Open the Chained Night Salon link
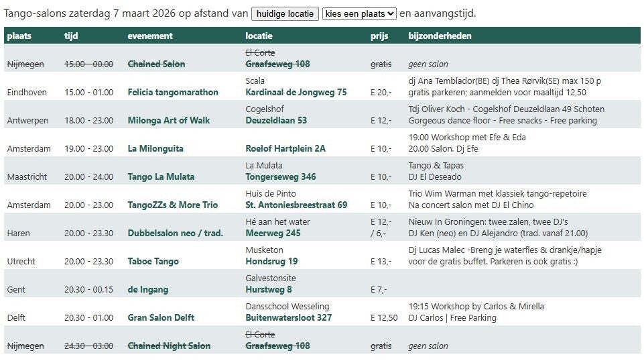The image size is (644, 361). pos(170,346)
